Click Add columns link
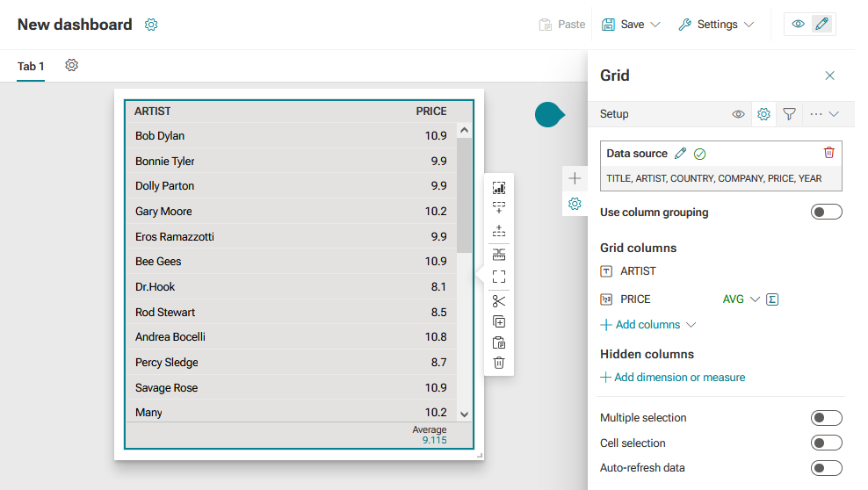 pyautogui.click(x=640, y=325)
